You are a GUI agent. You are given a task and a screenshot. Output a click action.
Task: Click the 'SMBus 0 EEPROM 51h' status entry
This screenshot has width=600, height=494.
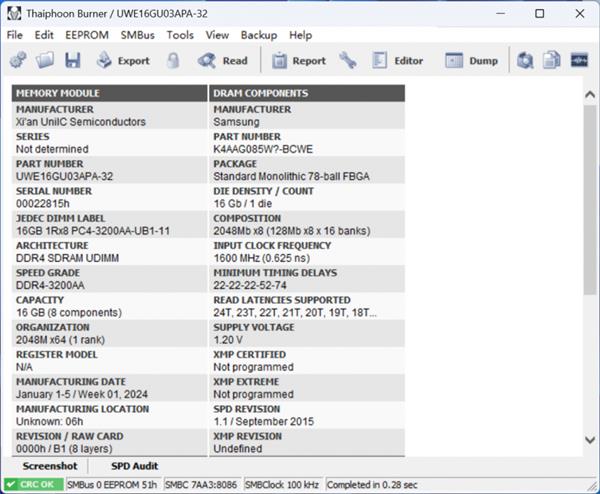112,485
